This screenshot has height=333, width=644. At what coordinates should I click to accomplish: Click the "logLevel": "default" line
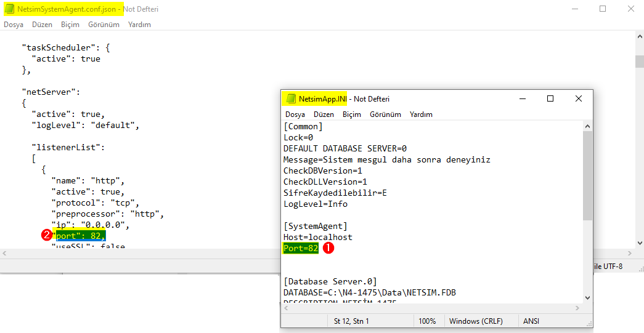pos(86,125)
